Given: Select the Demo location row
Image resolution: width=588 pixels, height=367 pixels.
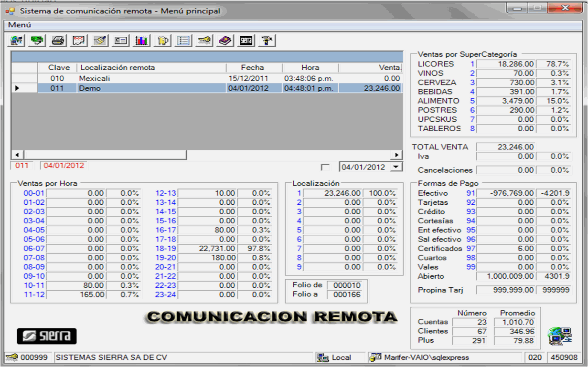Looking at the screenshot, I should tap(90, 88).
